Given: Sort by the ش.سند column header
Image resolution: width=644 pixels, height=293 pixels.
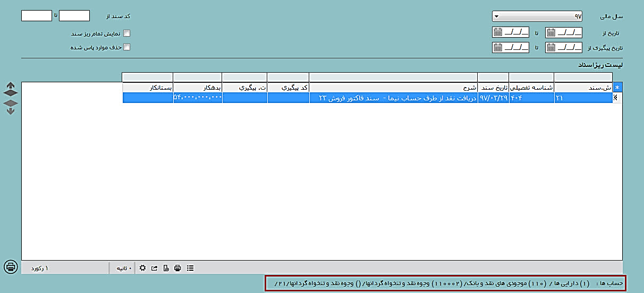Looking at the screenshot, I should click(583, 88).
